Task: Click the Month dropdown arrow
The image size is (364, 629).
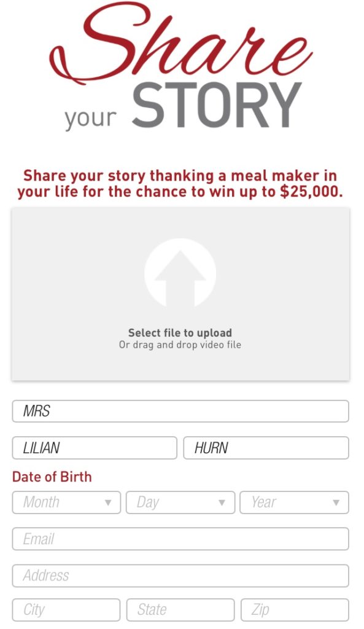Action: click(x=108, y=502)
